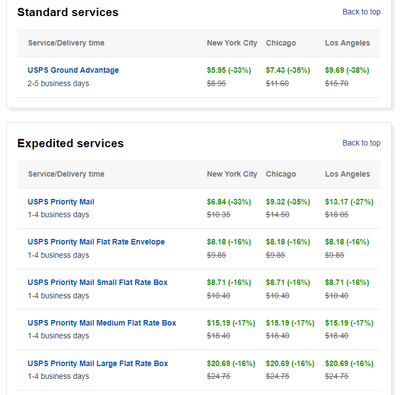Click Medium Flat Rate Box Los Angeles price $15.19
This screenshot has width=400, height=395.
pyautogui.click(x=349, y=323)
